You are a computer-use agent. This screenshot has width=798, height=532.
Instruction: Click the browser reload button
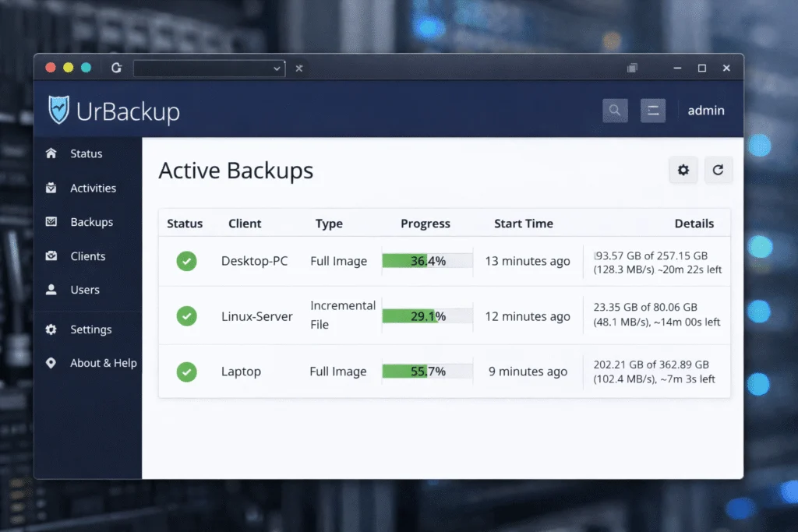[116, 68]
